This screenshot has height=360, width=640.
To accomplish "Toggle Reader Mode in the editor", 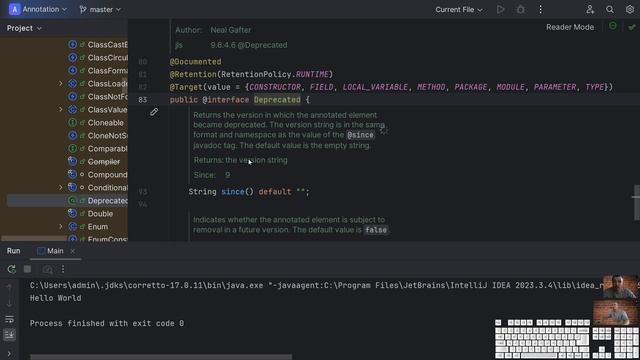I will click(x=570, y=27).
